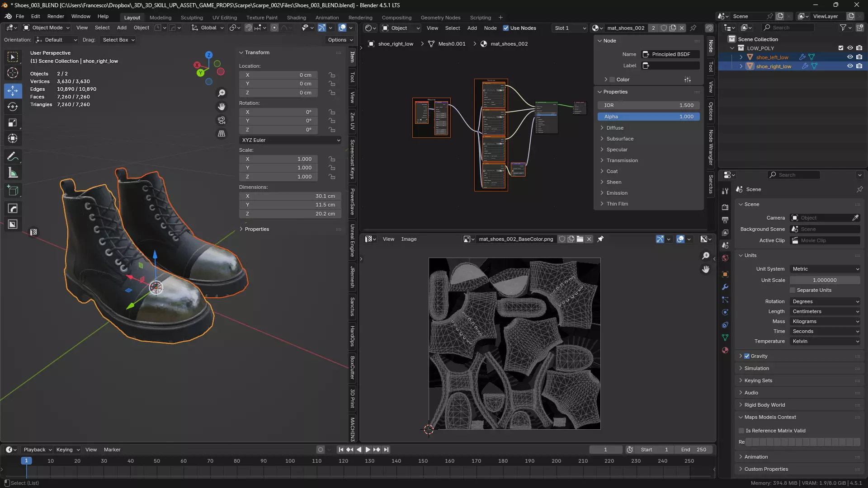The width and height of the screenshot is (868, 488).
Task: Click the Options button in viewport header
Action: (x=340, y=40)
